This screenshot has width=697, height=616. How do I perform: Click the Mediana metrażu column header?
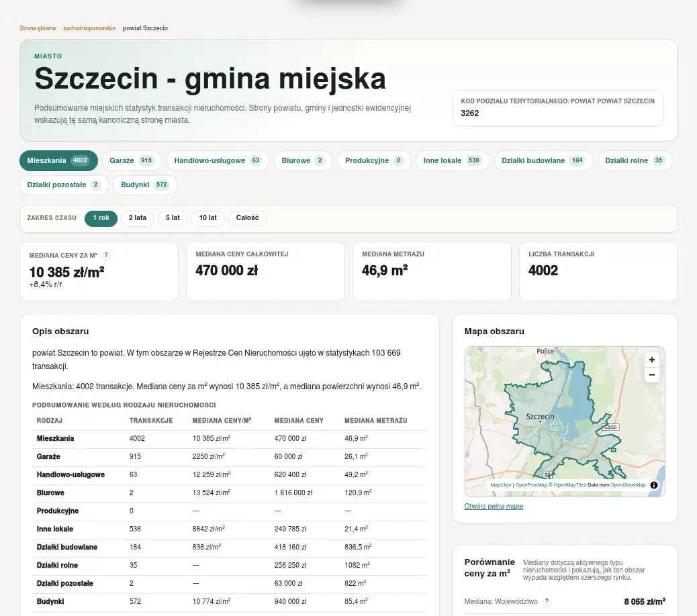375,421
